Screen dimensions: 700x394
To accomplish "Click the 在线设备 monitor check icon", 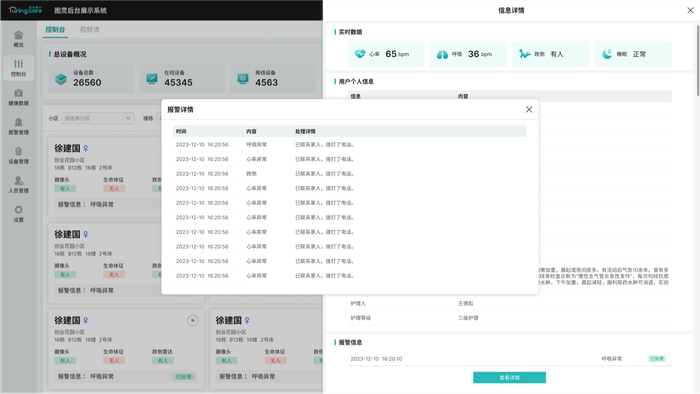I will point(152,79).
